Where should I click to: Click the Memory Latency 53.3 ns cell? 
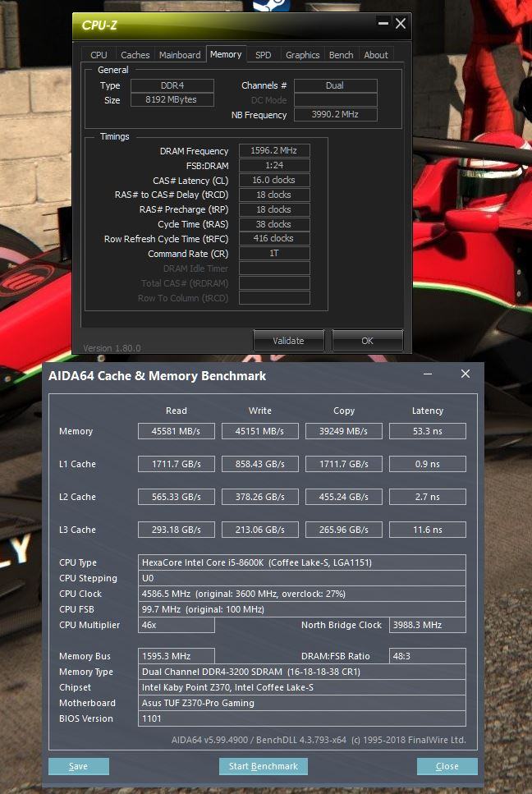pos(428,431)
